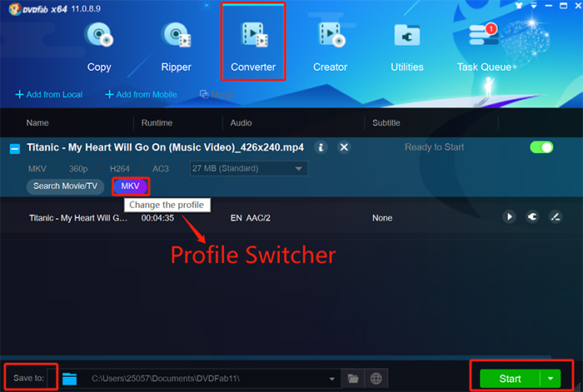Open video edit tool for the title
The width and height of the screenshot is (583, 392).
(x=556, y=217)
